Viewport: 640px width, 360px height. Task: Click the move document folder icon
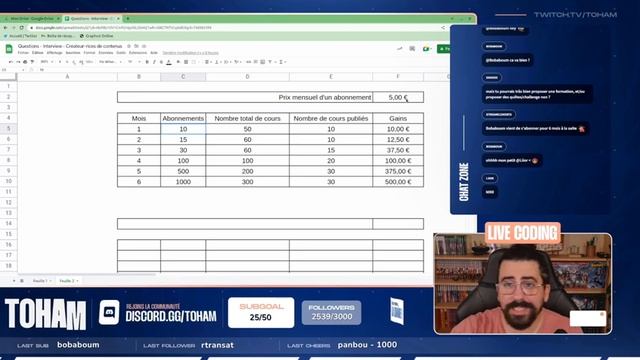136,46
